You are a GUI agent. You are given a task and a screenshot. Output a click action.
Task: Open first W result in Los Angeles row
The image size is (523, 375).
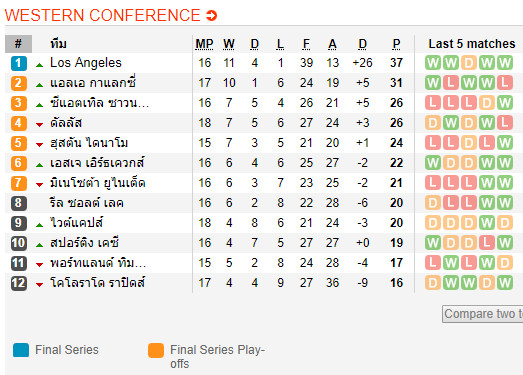point(433,63)
